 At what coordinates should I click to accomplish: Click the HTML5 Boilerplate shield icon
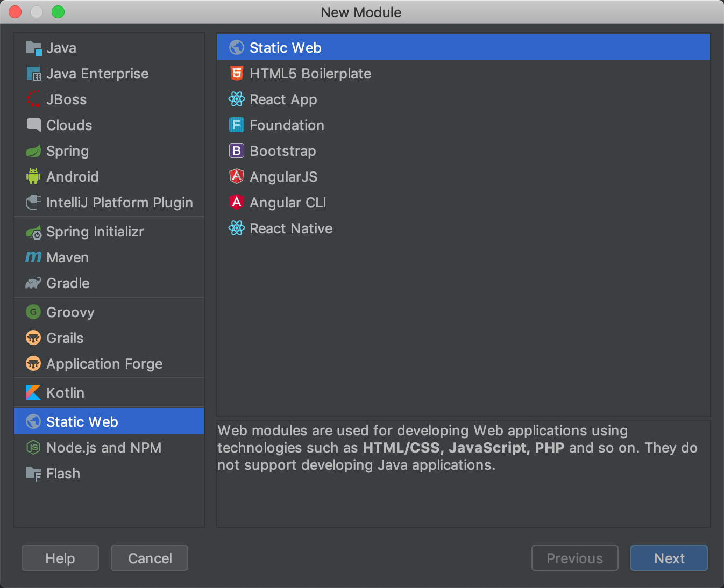click(x=237, y=73)
